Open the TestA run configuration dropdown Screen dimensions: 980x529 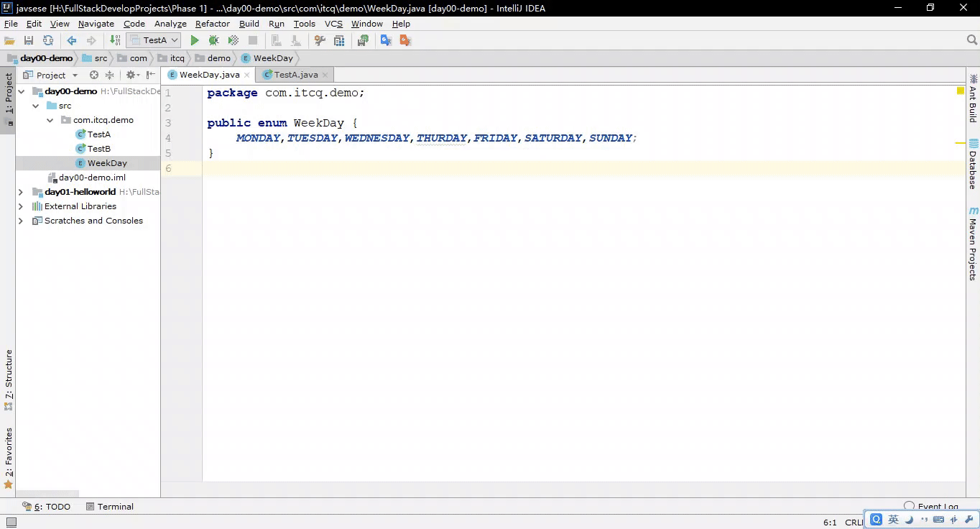coord(153,40)
